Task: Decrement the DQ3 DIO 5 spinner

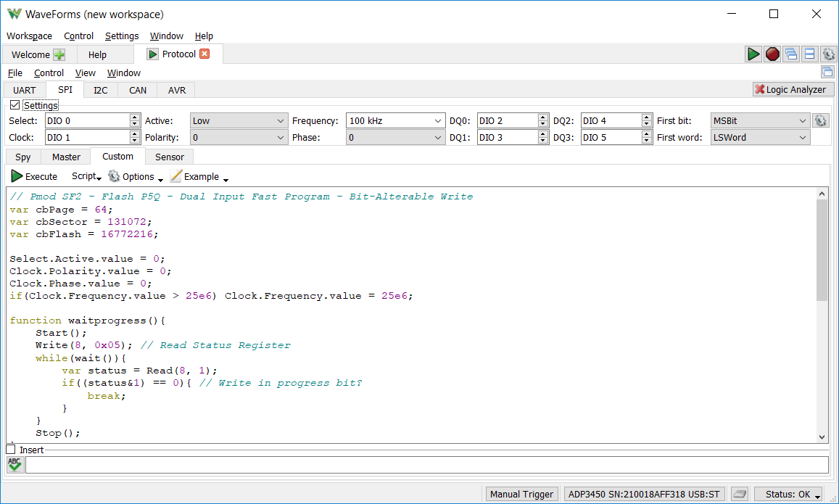Action: tap(646, 141)
